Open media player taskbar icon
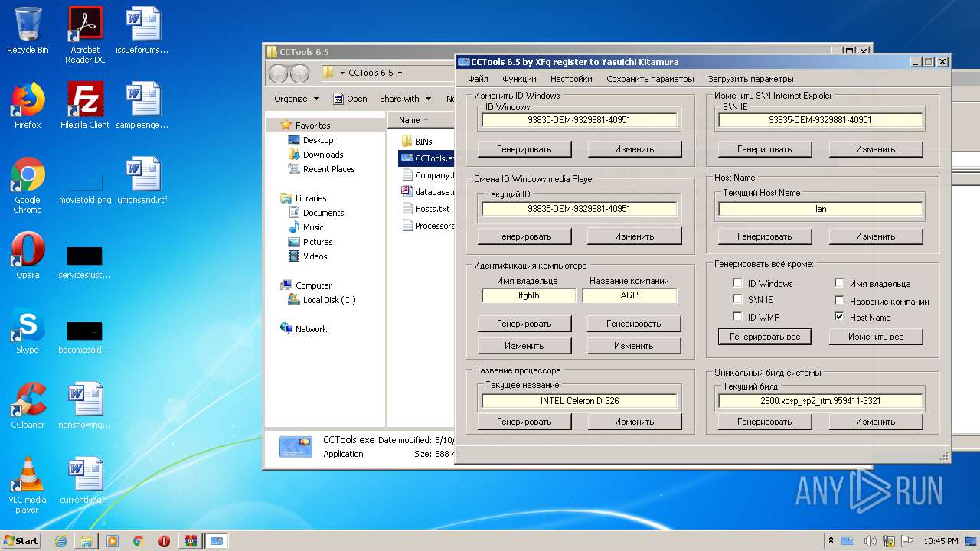Viewport: 980px width, 551px height. point(113,541)
